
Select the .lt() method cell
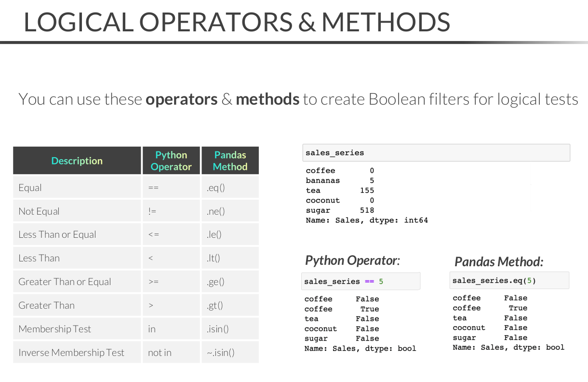pyautogui.click(x=230, y=258)
